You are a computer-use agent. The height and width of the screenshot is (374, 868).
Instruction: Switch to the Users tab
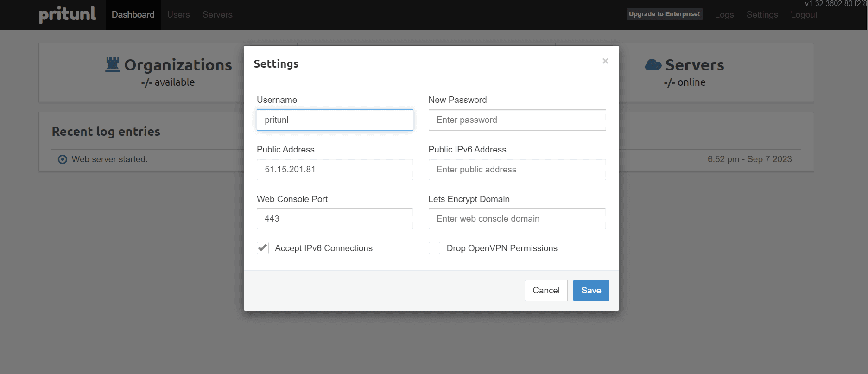(178, 14)
